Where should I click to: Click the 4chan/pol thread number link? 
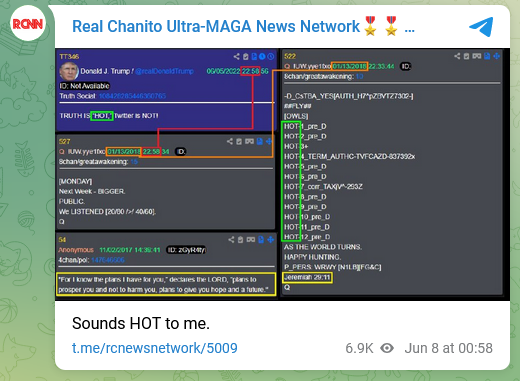(108, 260)
